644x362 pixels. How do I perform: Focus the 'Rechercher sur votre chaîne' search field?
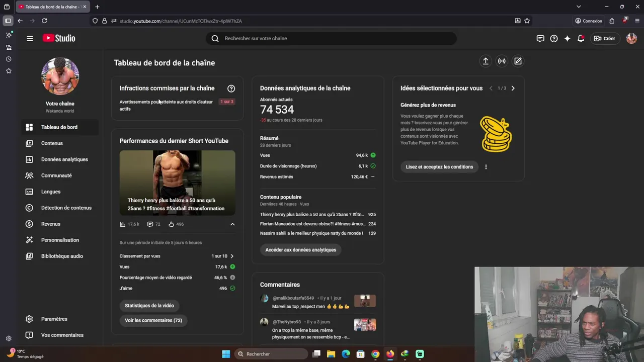tap(331, 38)
